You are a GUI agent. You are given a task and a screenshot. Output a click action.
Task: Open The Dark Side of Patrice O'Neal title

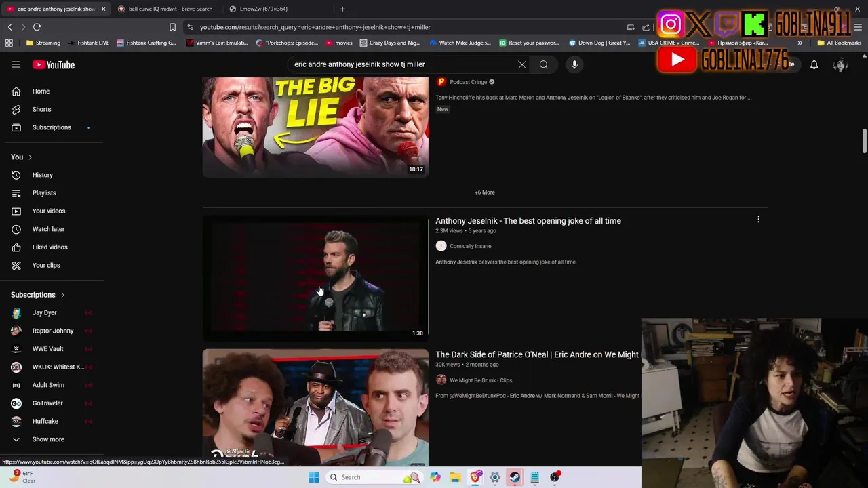[537, 354]
